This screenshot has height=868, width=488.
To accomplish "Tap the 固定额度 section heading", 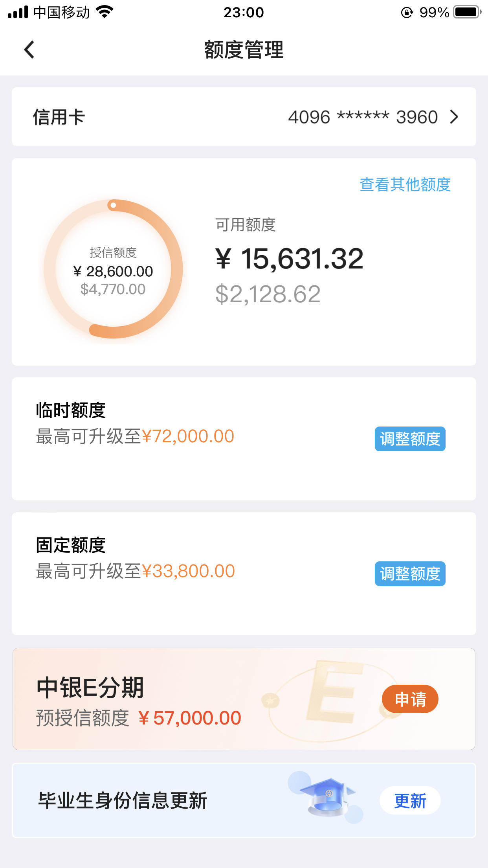I will tap(71, 545).
